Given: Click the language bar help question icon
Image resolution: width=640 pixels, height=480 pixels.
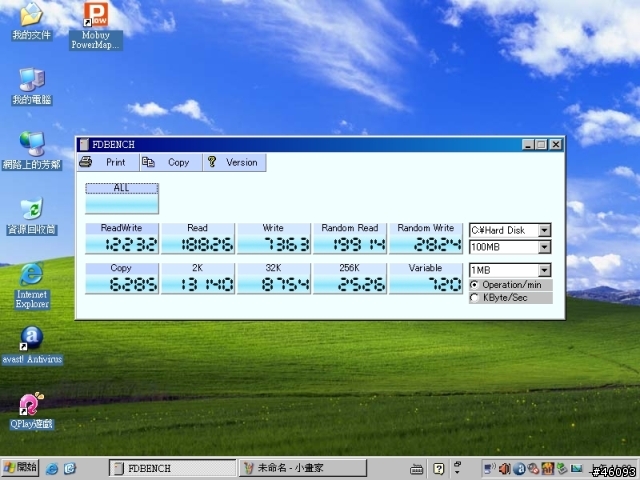Looking at the screenshot, I should click(439, 469).
